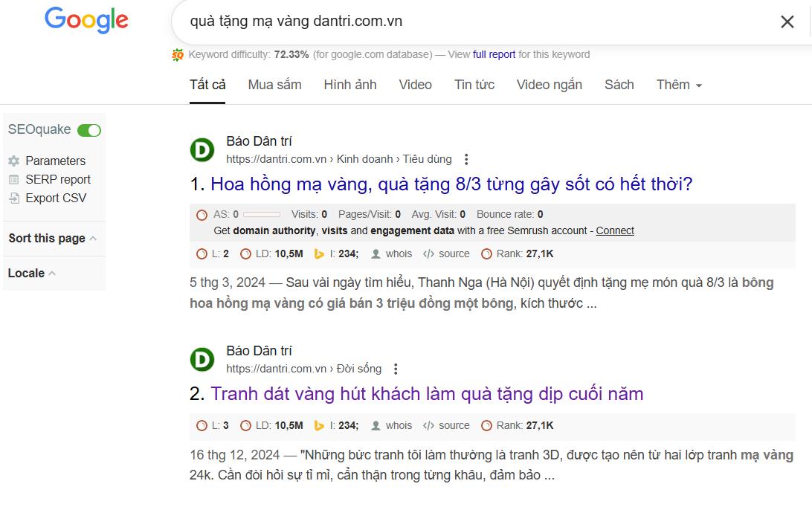The width and height of the screenshot is (812, 507).
Task: Click the Báo Dân trí favicon of the first result
Action: (x=202, y=149)
